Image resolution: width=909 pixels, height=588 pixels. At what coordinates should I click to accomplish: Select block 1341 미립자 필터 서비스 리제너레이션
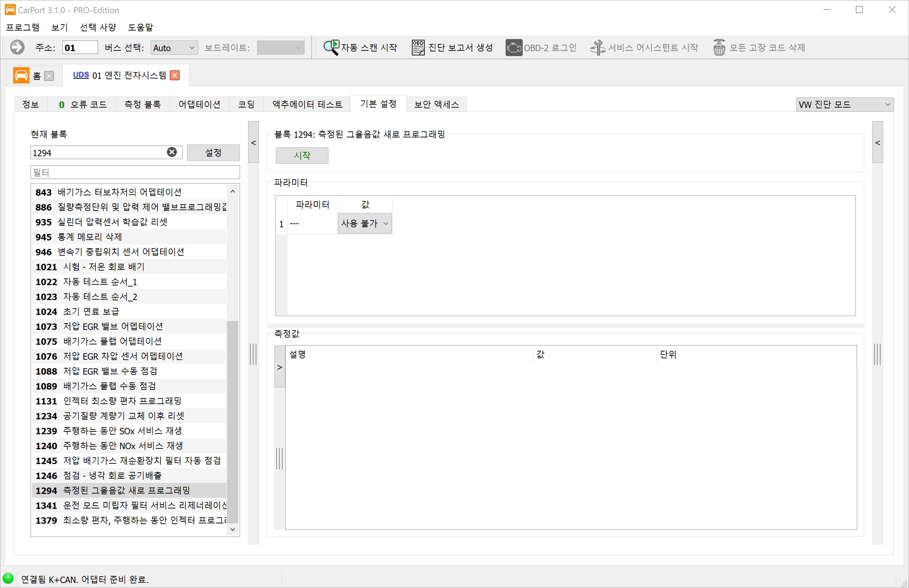[129, 505]
